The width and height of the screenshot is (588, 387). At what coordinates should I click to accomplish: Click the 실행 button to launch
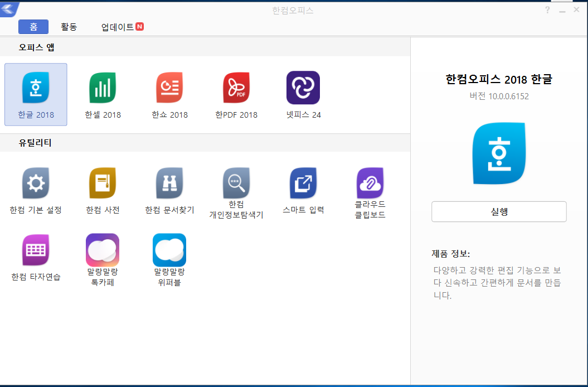499,212
